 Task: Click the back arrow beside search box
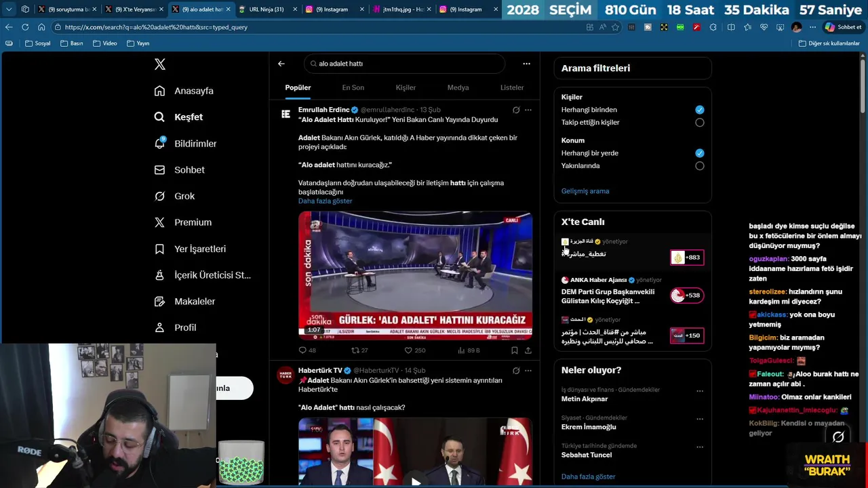point(281,64)
